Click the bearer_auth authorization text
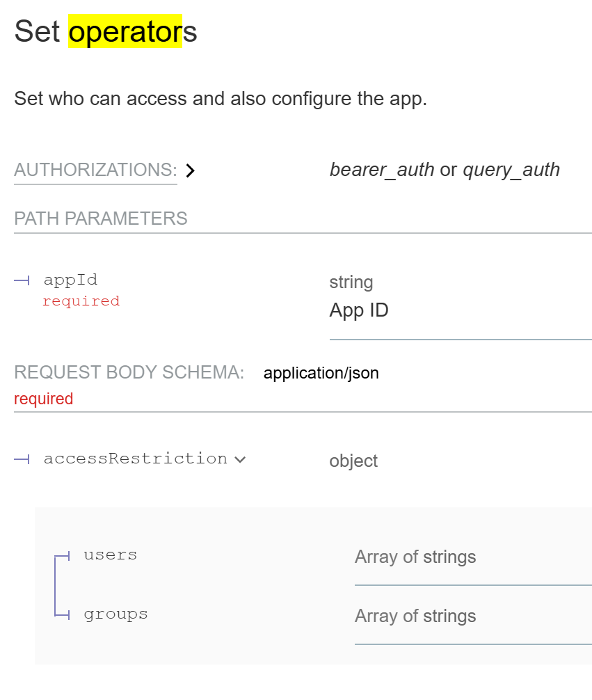 pyautogui.click(x=382, y=170)
